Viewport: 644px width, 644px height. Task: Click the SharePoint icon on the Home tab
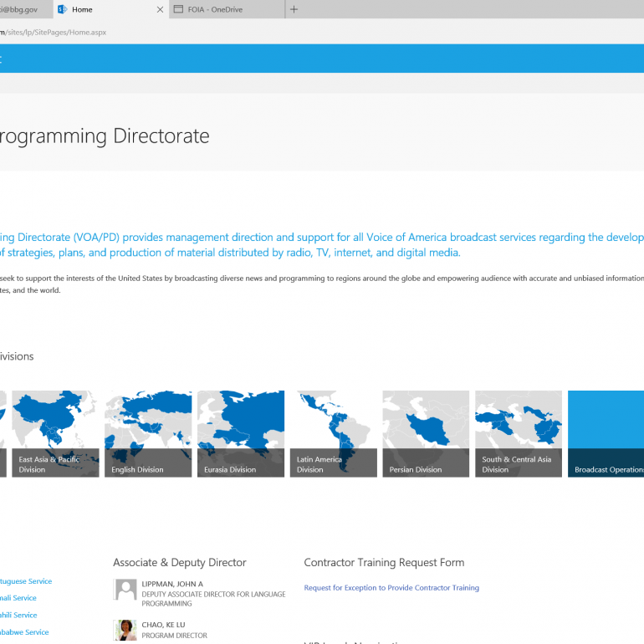coord(62,9)
